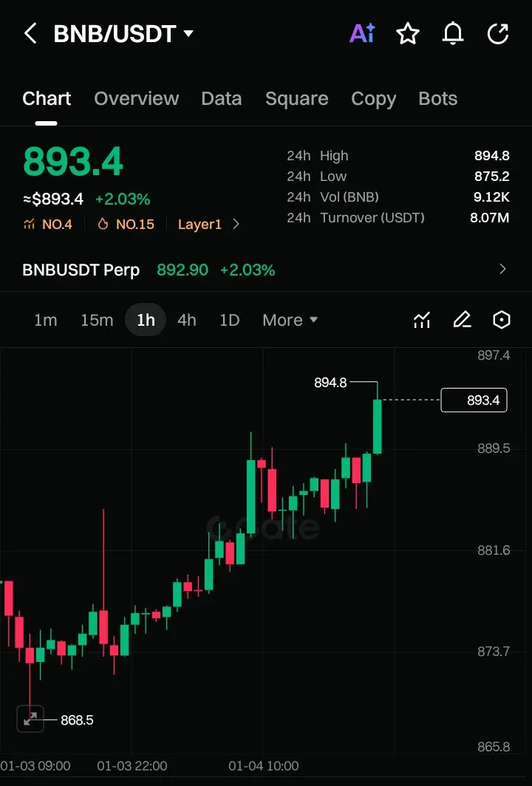Tap the Perp price 892.90
Screen dimensions: 532x786
click(x=183, y=270)
